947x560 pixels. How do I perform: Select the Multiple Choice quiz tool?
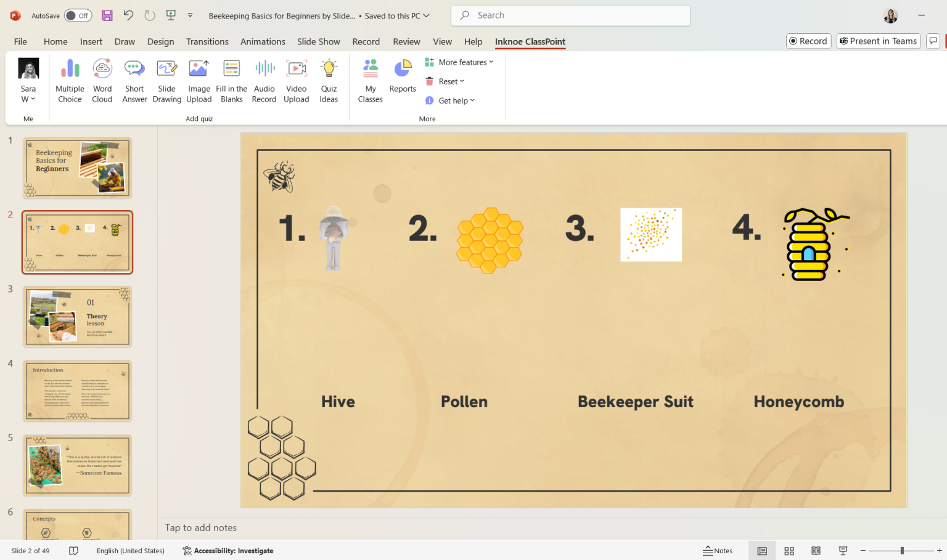click(x=69, y=81)
